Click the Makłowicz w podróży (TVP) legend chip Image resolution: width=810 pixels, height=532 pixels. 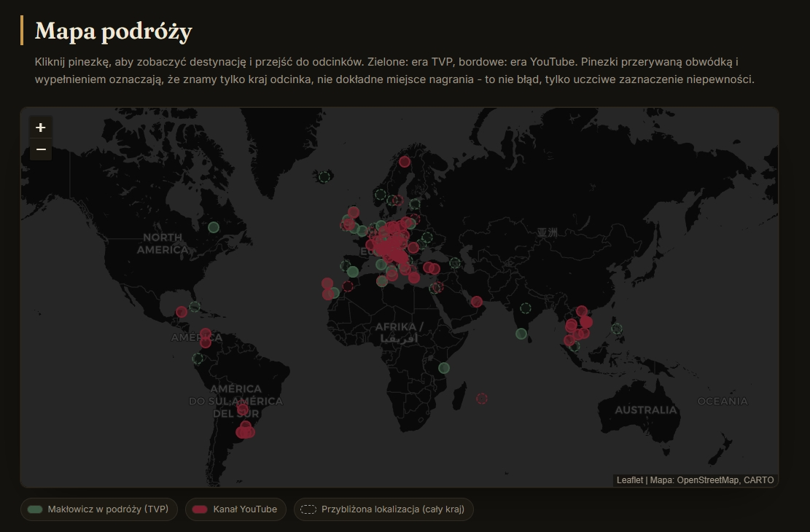click(98, 509)
